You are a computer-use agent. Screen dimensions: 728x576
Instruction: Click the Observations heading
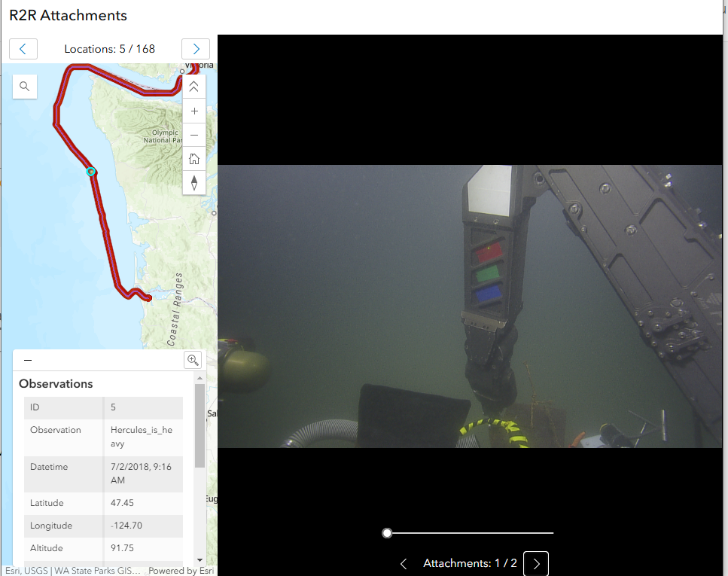[x=56, y=384]
